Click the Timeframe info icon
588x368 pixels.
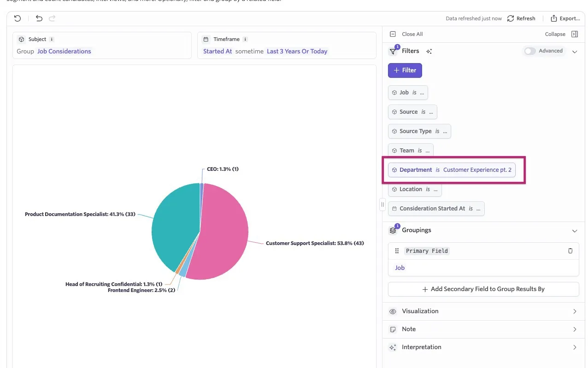(x=245, y=39)
